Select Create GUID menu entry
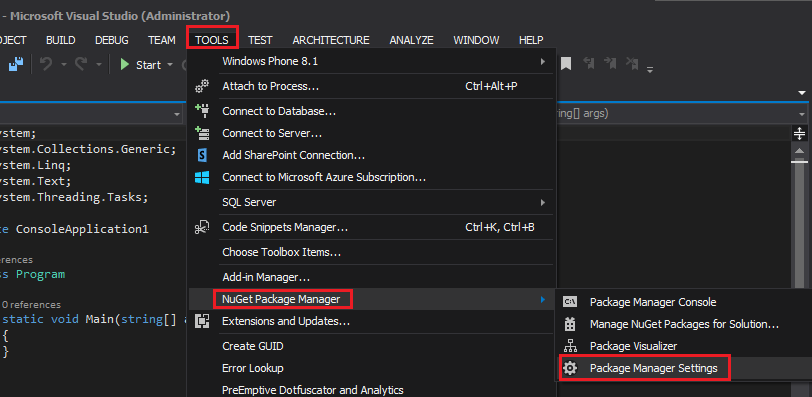The width and height of the screenshot is (812, 397). point(372,346)
